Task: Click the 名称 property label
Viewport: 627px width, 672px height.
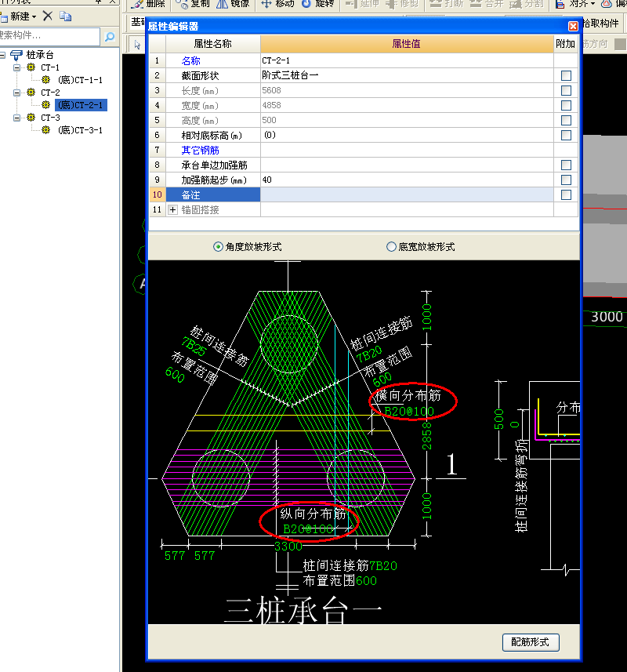Action: pos(190,61)
